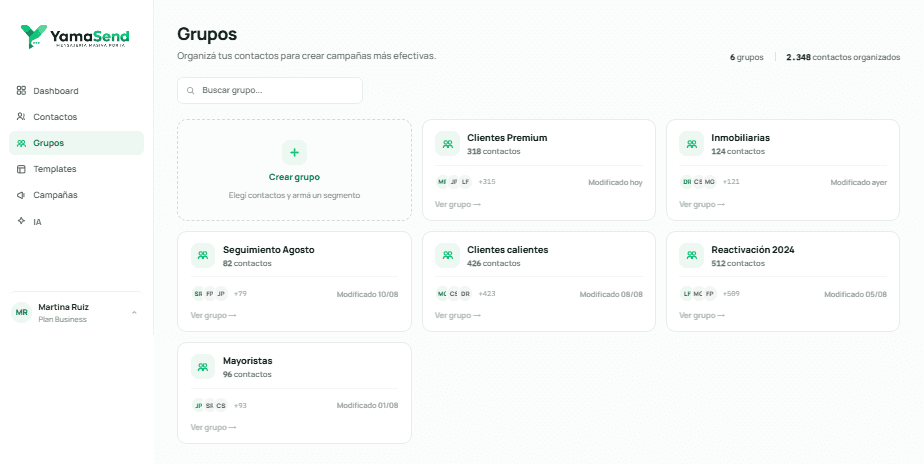This screenshot has height=464, width=924.
Task: Open Ver grupo for Inmobiliarias
Action: pyautogui.click(x=702, y=204)
